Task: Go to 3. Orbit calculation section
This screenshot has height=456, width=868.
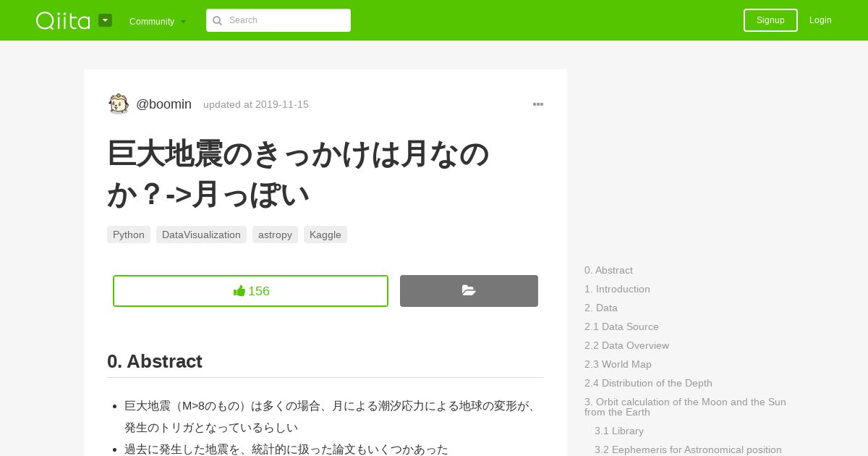Action: coord(685,407)
